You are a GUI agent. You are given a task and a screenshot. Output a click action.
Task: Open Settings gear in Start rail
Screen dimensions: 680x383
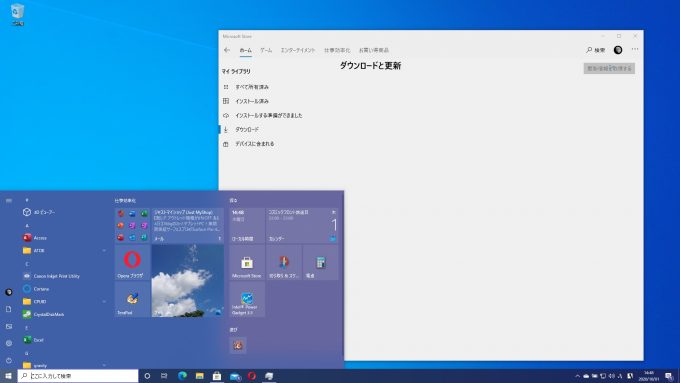(9, 343)
